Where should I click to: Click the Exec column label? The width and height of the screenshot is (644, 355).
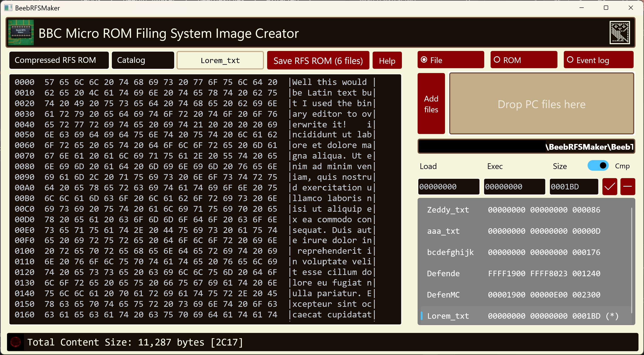click(x=495, y=166)
